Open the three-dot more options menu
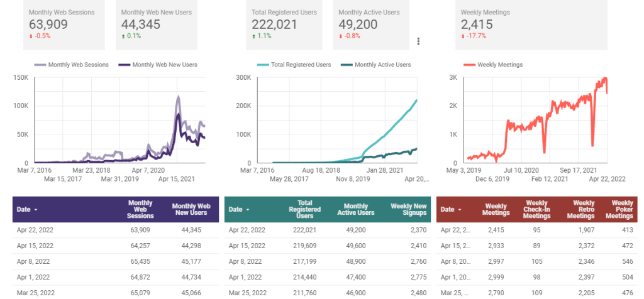 [418, 41]
